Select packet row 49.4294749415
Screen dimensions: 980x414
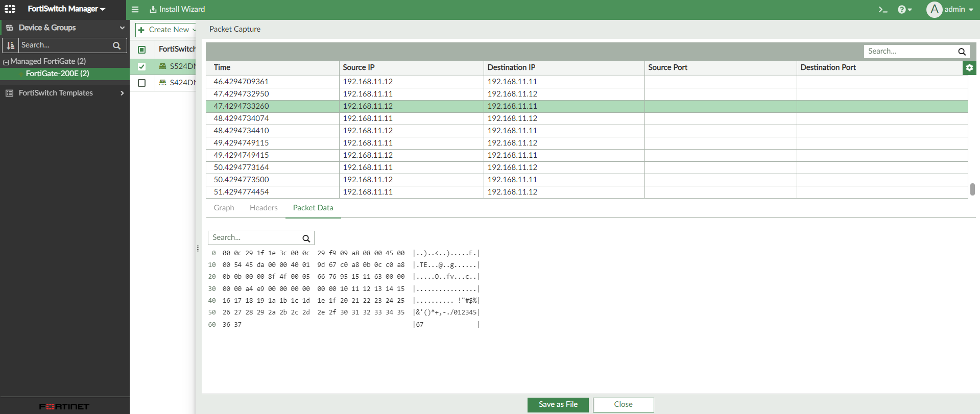(587, 155)
